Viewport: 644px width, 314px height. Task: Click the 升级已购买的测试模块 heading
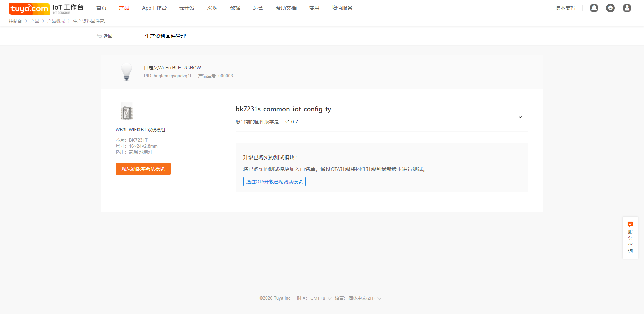[x=270, y=158]
